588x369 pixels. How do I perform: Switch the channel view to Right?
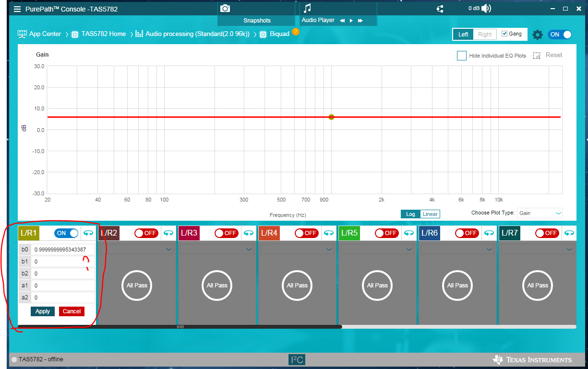485,34
